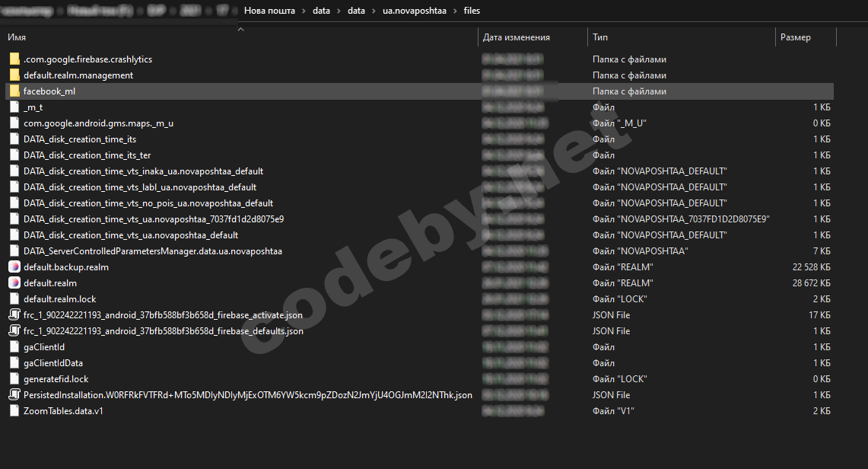The width and height of the screenshot is (868, 469).
Task: Click JSON icon of firebase_activate.json file
Action: click(x=14, y=315)
